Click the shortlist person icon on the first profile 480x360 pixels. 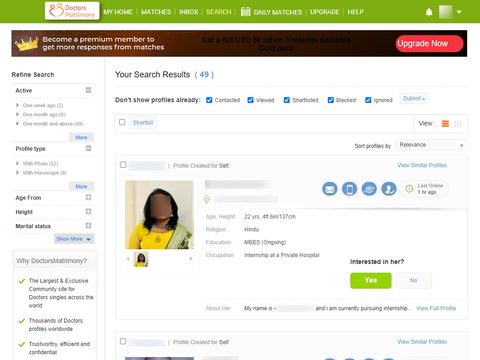(x=389, y=189)
